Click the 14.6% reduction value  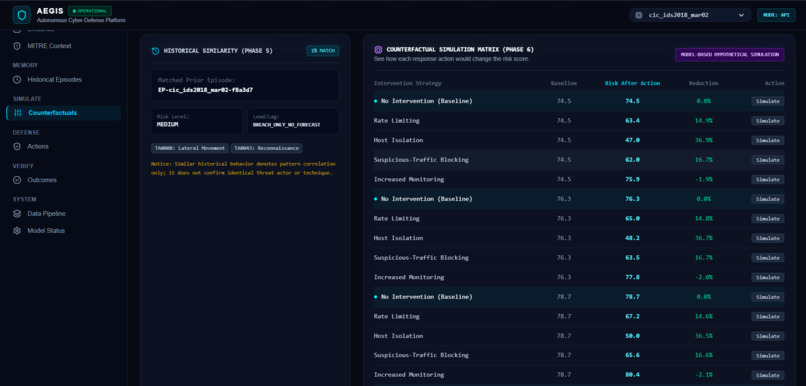tap(704, 316)
